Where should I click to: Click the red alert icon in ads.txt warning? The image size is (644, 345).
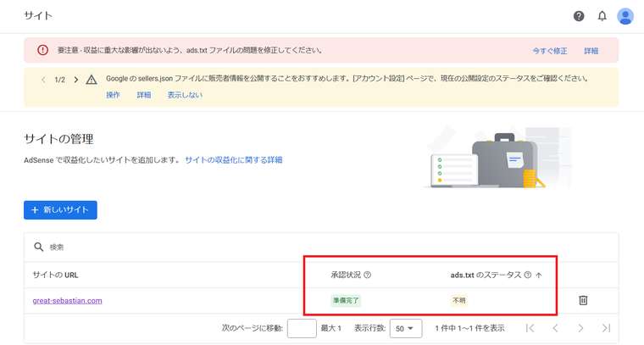click(x=42, y=50)
